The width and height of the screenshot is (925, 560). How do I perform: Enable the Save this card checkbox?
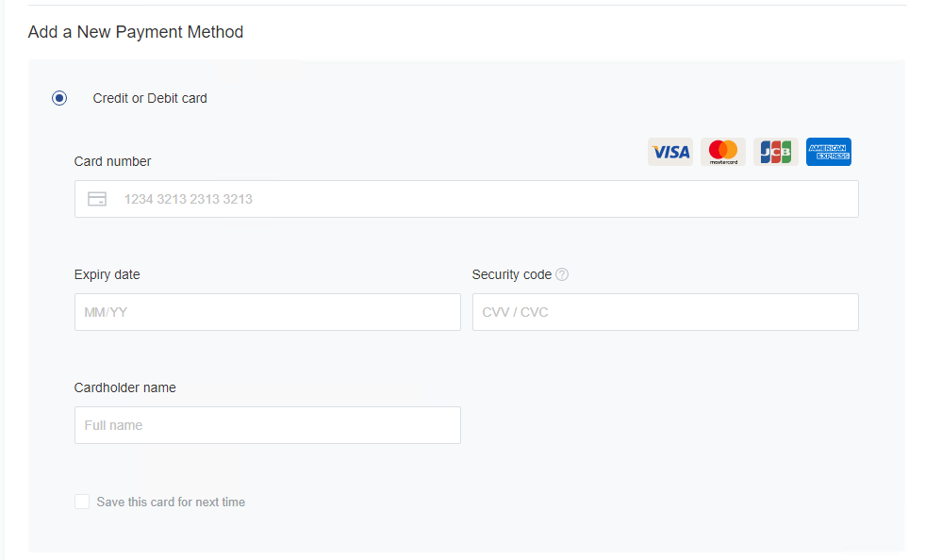82,502
